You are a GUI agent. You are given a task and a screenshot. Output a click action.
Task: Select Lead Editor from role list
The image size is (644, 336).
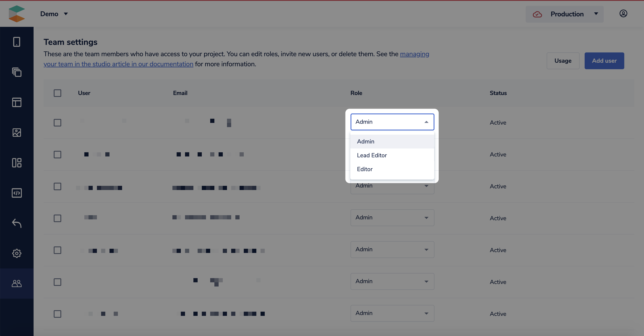click(x=372, y=155)
